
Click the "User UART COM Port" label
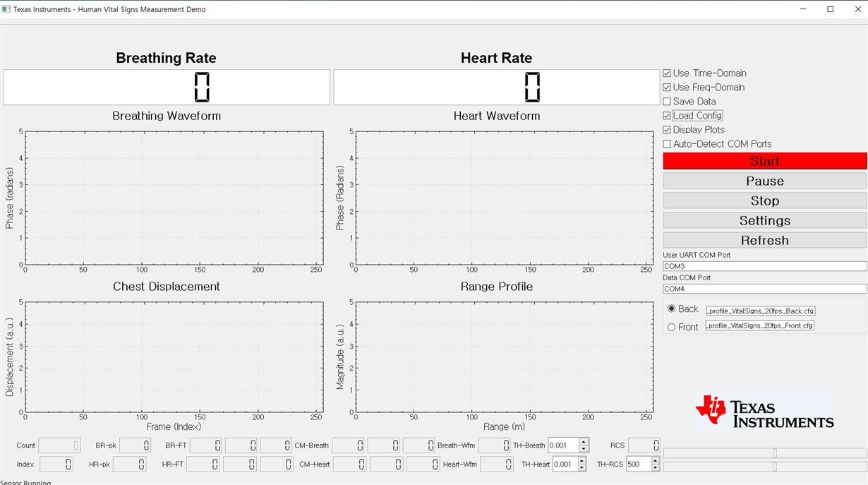tap(697, 255)
